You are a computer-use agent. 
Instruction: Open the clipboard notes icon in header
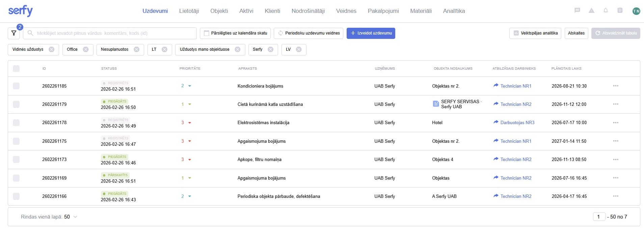pos(620,10)
